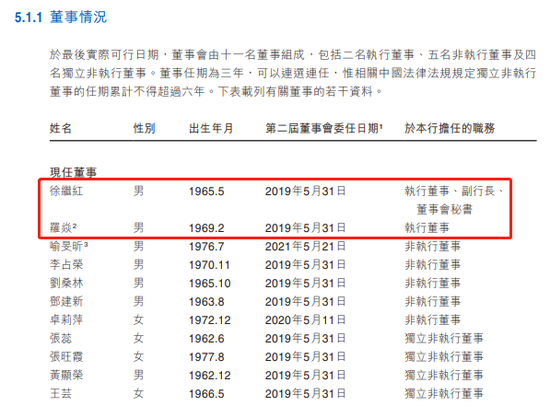
Task: Click paragraph line starting 名獨立非執行董事
Action: point(293,73)
